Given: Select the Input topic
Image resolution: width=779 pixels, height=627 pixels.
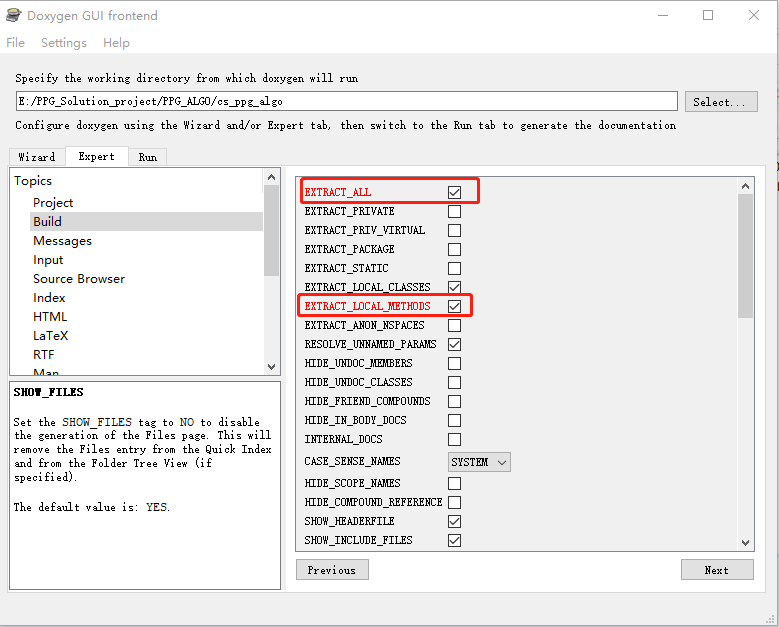Looking at the screenshot, I should tap(48, 260).
